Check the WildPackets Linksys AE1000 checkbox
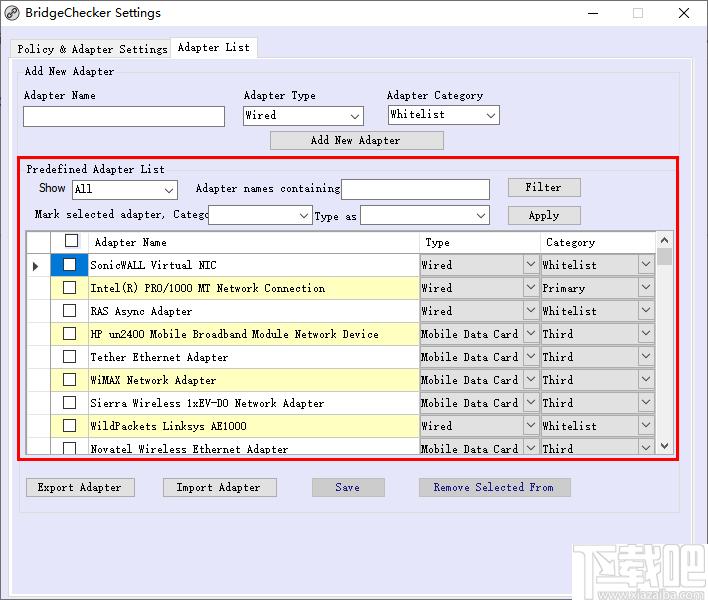This screenshot has width=708, height=600. (x=70, y=426)
